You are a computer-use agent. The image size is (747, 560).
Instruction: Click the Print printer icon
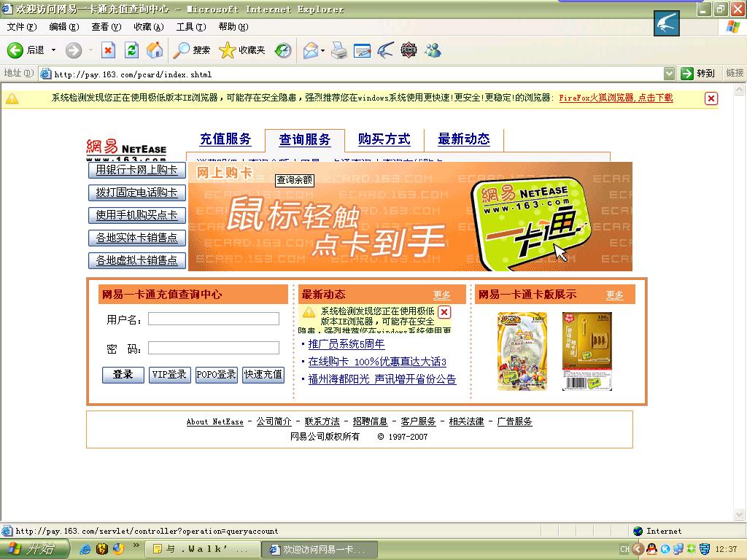pyautogui.click(x=339, y=50)
